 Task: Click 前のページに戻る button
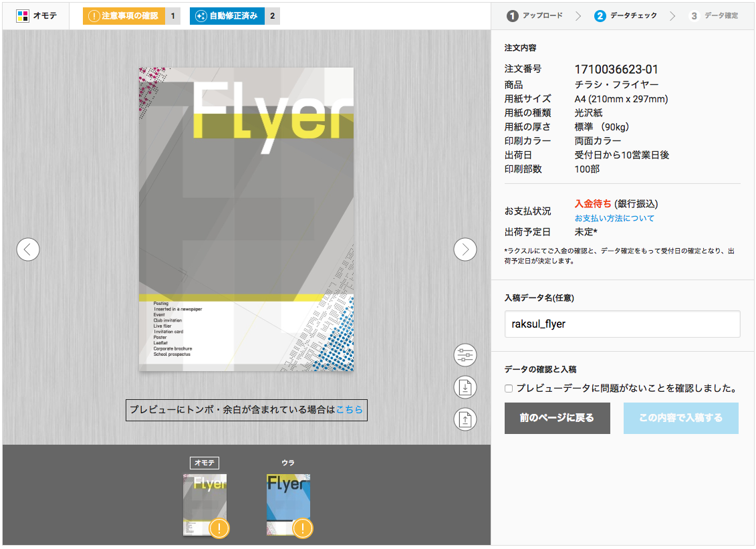(557, 418)
